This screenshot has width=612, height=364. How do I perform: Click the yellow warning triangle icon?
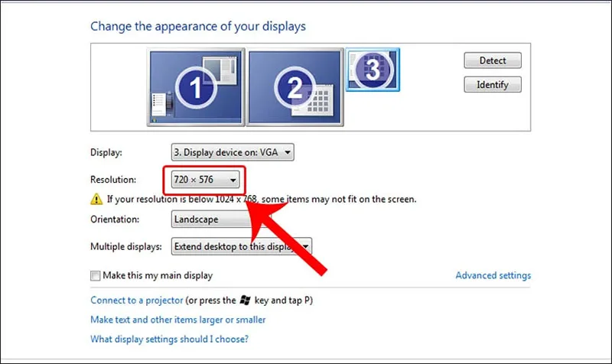pyautogui.click(x=96, y=199)
